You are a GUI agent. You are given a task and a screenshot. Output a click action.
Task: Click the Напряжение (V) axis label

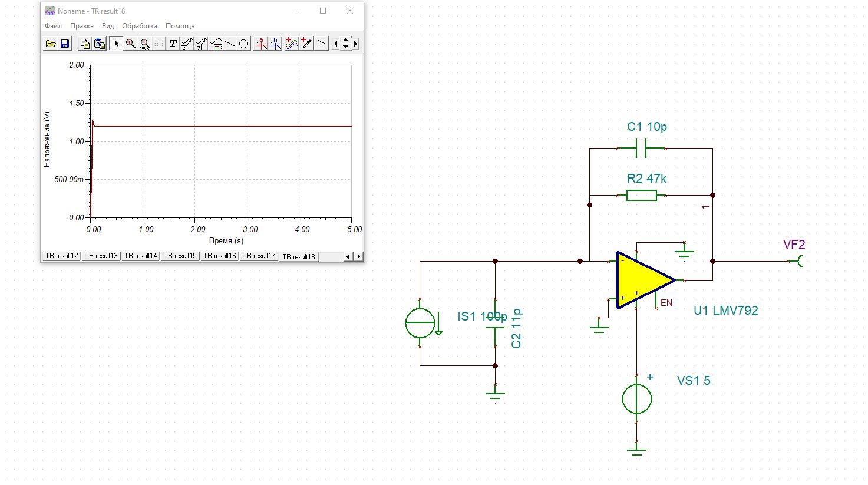coord(47,140)
